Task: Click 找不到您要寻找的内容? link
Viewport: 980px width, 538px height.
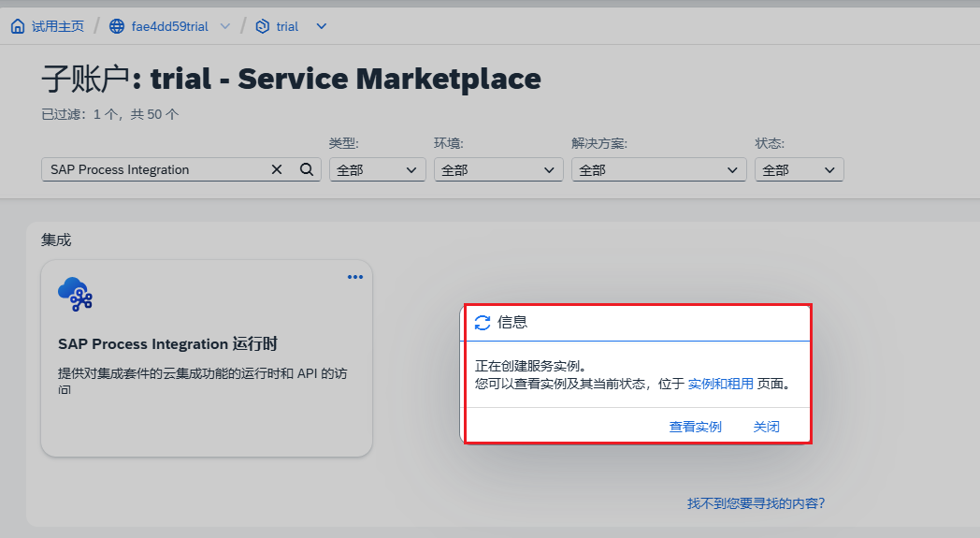Action: (x=756, y=503)
